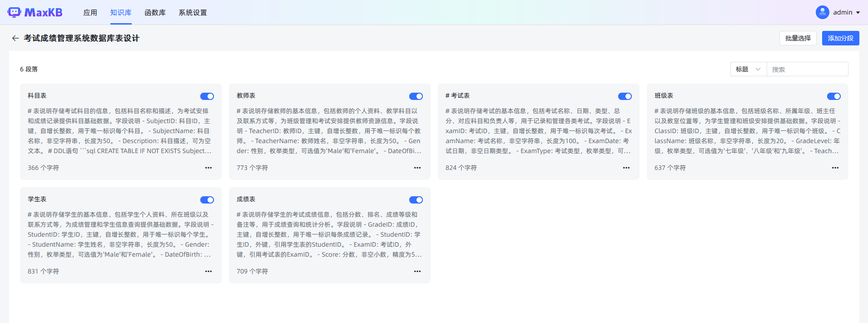868x323 pixels.
Task: Expand the 标题 search type dropdown
Action: (749, 69)
